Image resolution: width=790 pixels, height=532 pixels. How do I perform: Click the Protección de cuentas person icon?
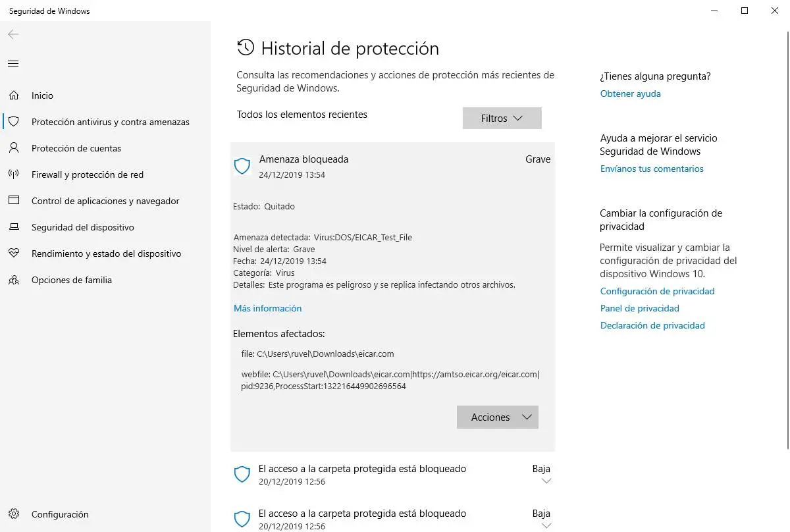(14, 148)
